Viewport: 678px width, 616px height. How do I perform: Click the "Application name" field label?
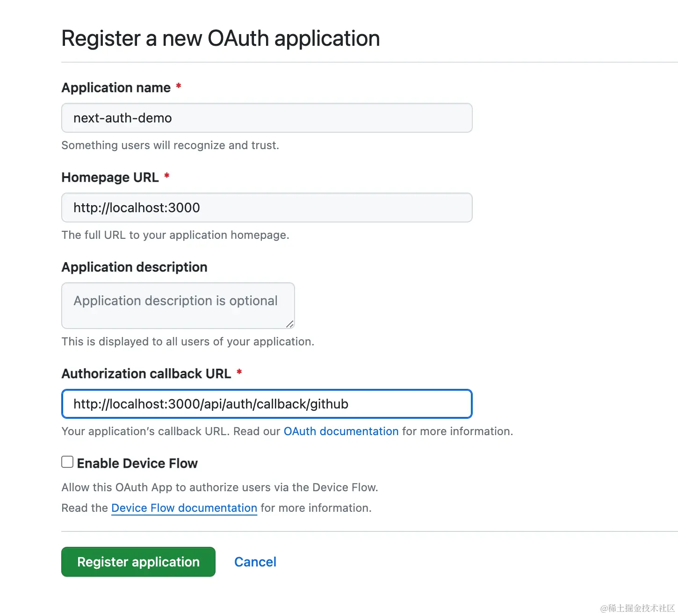[x=116, y=87]
